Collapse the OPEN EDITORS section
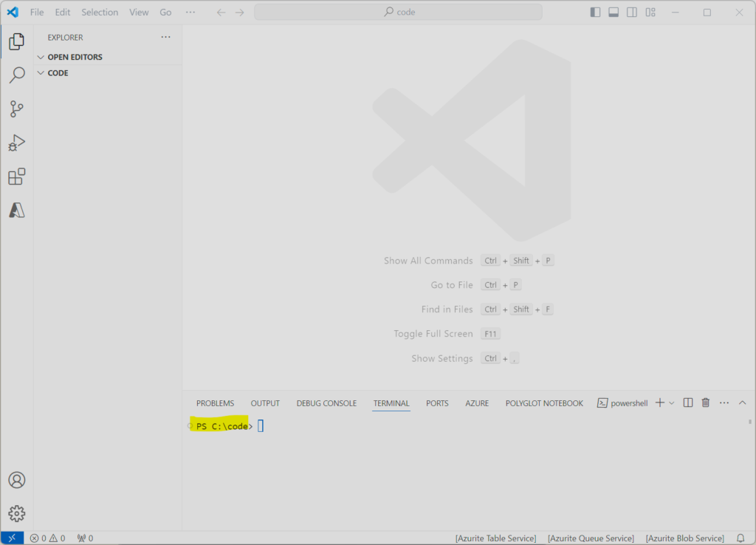 click(x=75, y=57)
